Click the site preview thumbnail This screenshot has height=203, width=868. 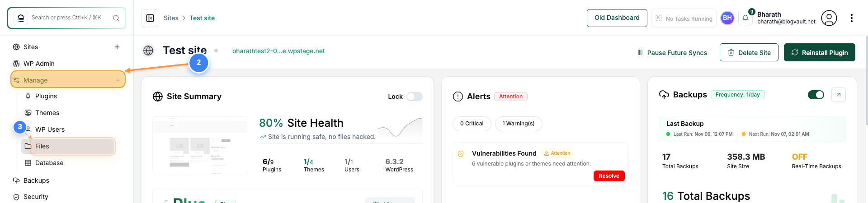click(x=200, y=145)
